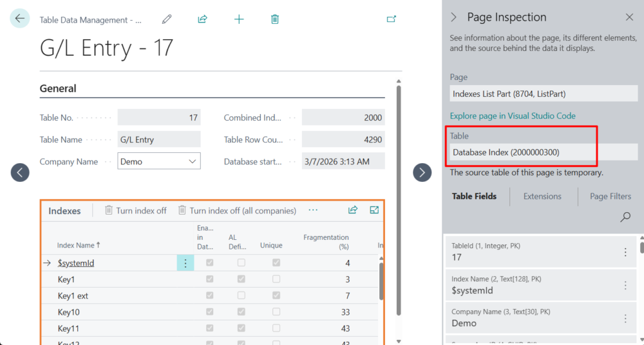Viewport: 644px width, 345px height.
Task: Toggle Unique checkbox for $systemId row
Action: pos(276,263)
